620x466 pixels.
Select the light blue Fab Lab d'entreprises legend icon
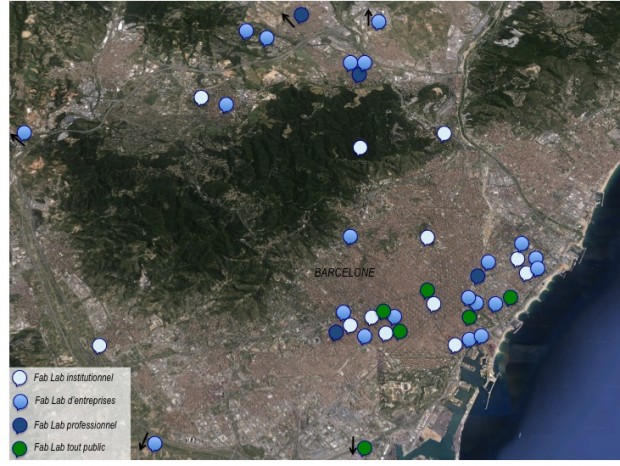coord(20,401)
